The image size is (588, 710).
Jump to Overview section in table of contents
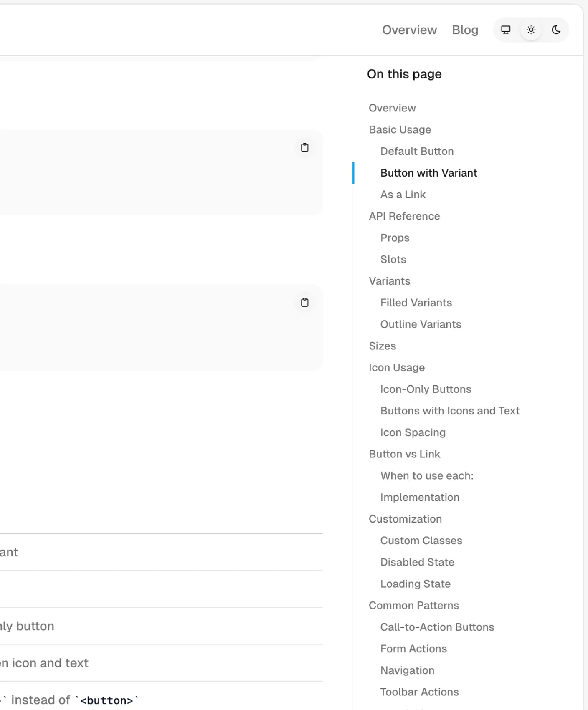coord(392,108)
